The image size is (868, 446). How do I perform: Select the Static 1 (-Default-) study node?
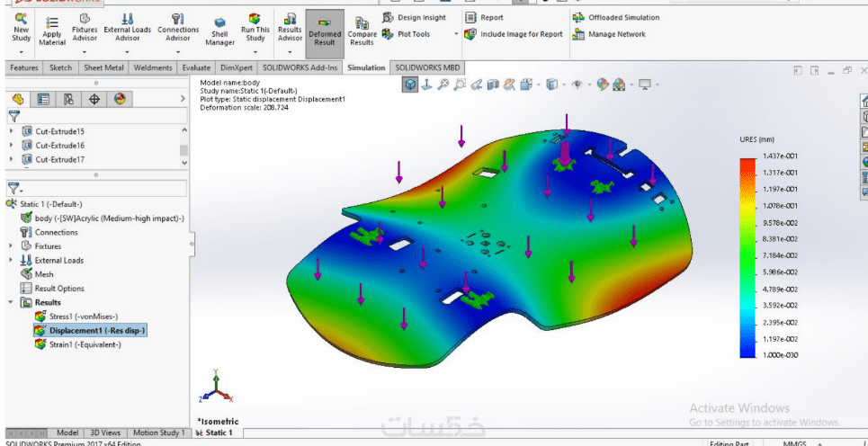45,204
